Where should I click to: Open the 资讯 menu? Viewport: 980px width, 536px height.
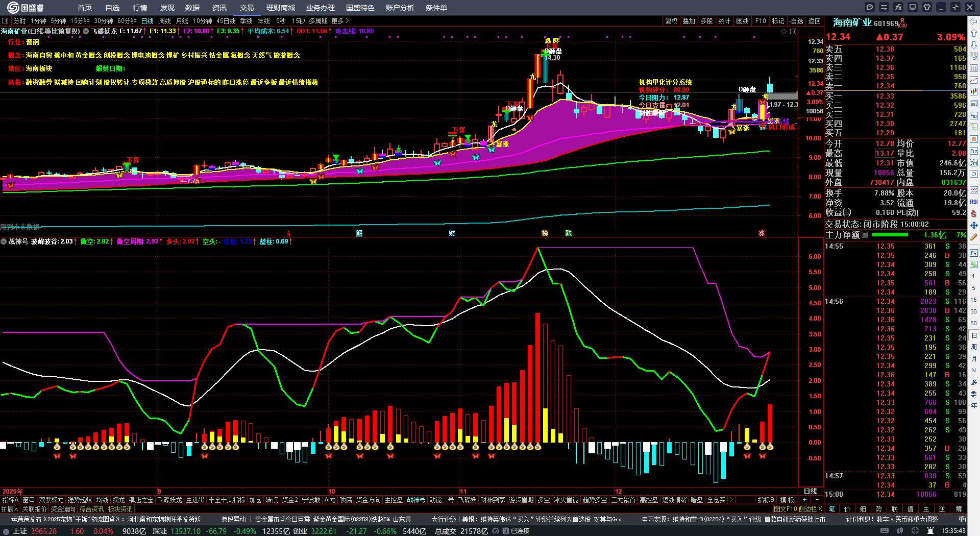pos(219,8)
